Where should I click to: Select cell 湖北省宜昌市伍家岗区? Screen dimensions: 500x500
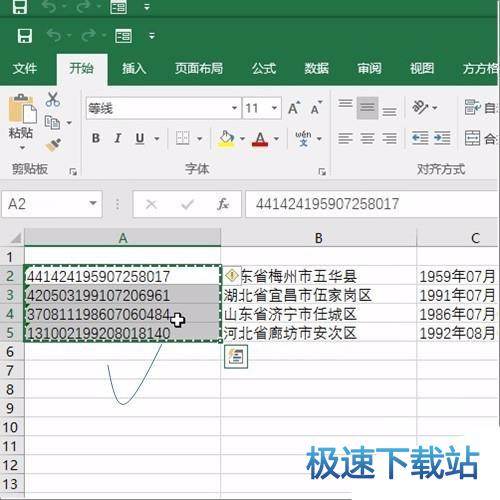[318, 295]
